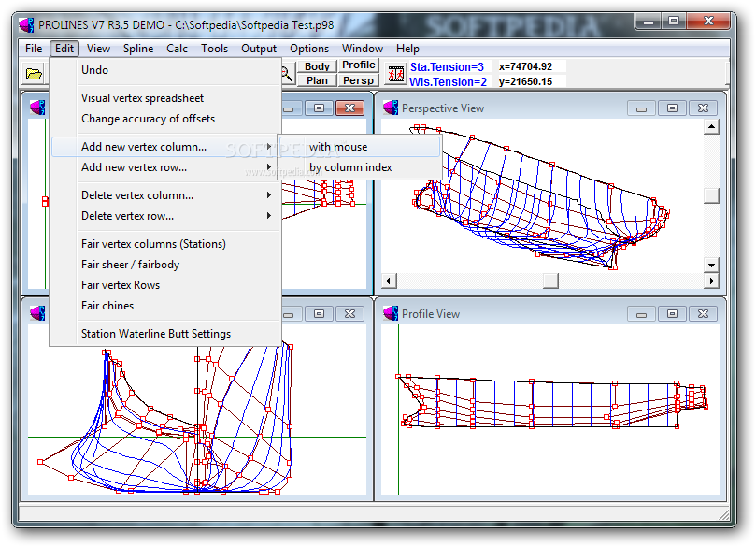Viewport: 756px width, 547px height.
Task: Open the Spline menu
Action: coord(138,49)
